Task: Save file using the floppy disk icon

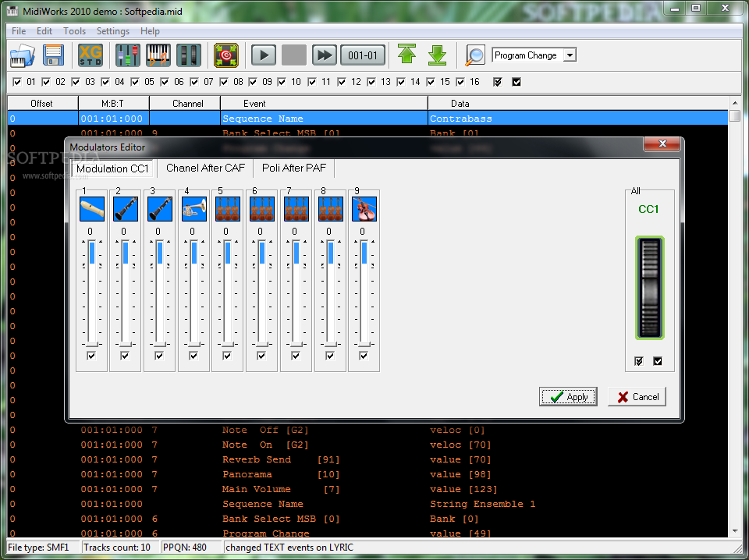Action: (x=54, y=55)
